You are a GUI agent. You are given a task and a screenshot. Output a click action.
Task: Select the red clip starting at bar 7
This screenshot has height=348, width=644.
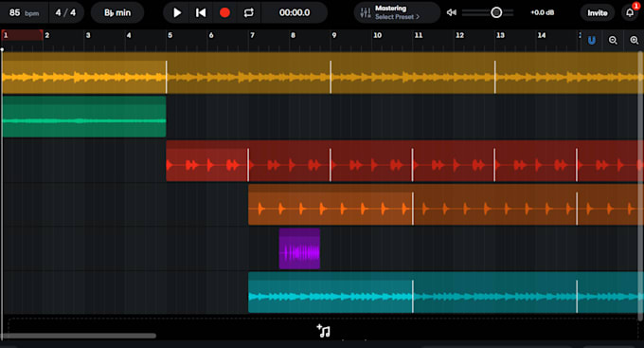coord(289,161)
